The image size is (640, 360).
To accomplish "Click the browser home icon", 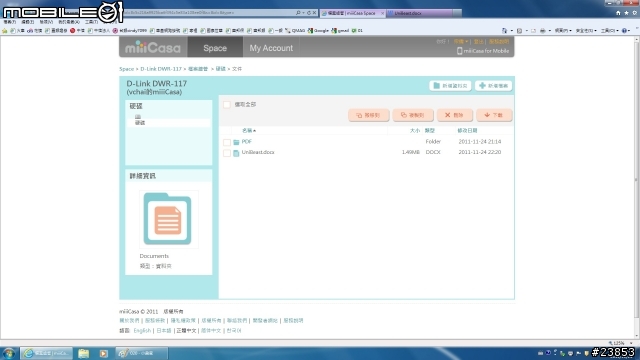I will [618, 13].
